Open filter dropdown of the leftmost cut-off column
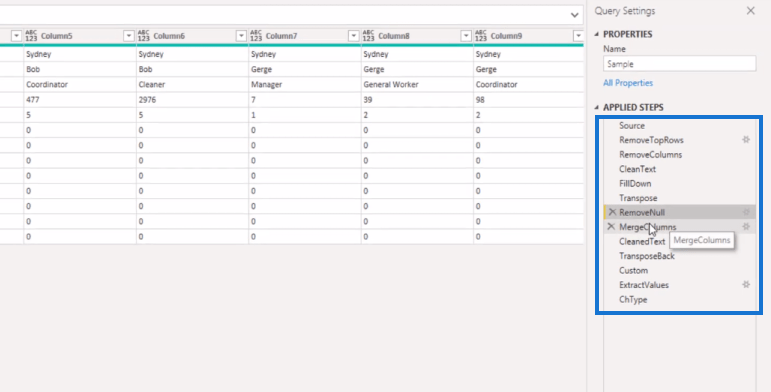The image size is (771, 392). (x=16, y=36)
